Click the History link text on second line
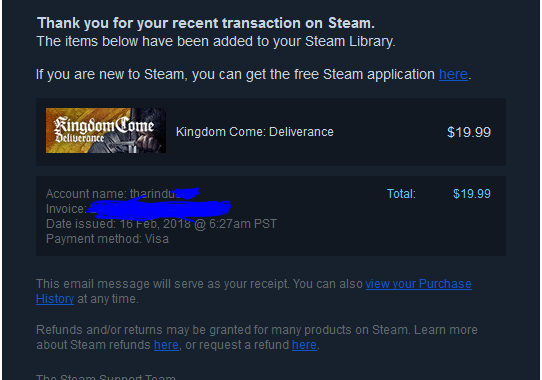The width and height of the screenshot is (542, 380). (x=55, y=299)
